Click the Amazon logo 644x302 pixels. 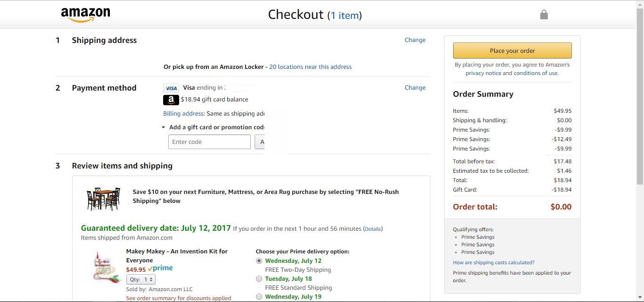click(85, 15)
